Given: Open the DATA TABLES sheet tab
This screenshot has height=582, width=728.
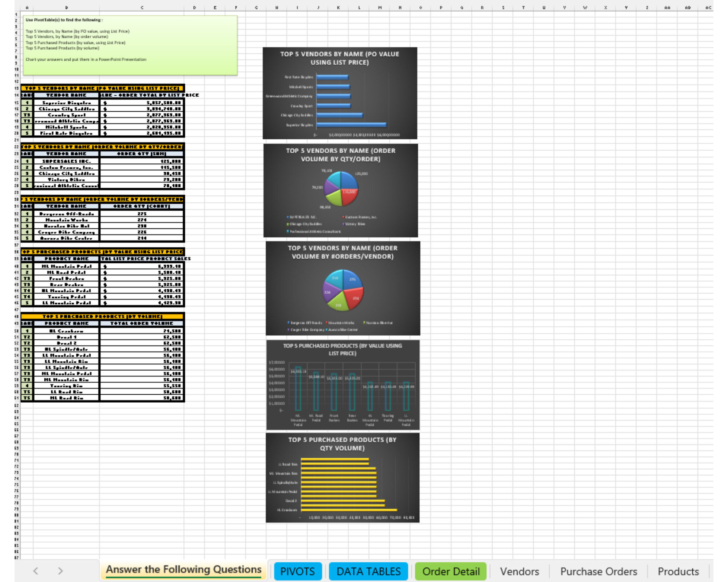Looking at the screenshot, I should pos(368,571).
